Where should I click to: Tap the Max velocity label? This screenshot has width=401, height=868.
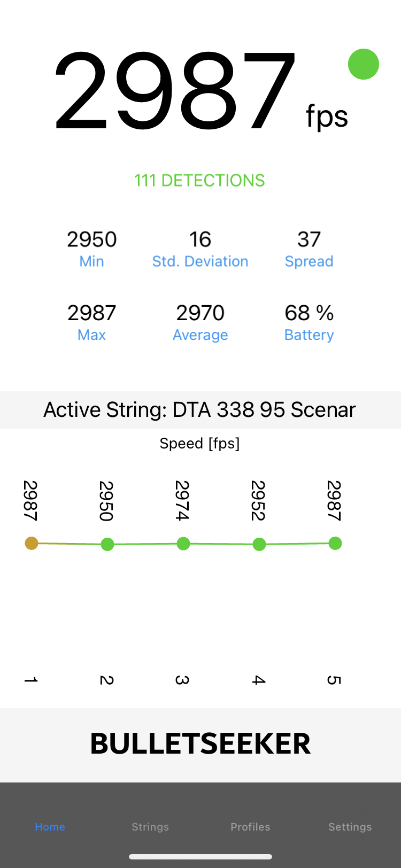92,335
